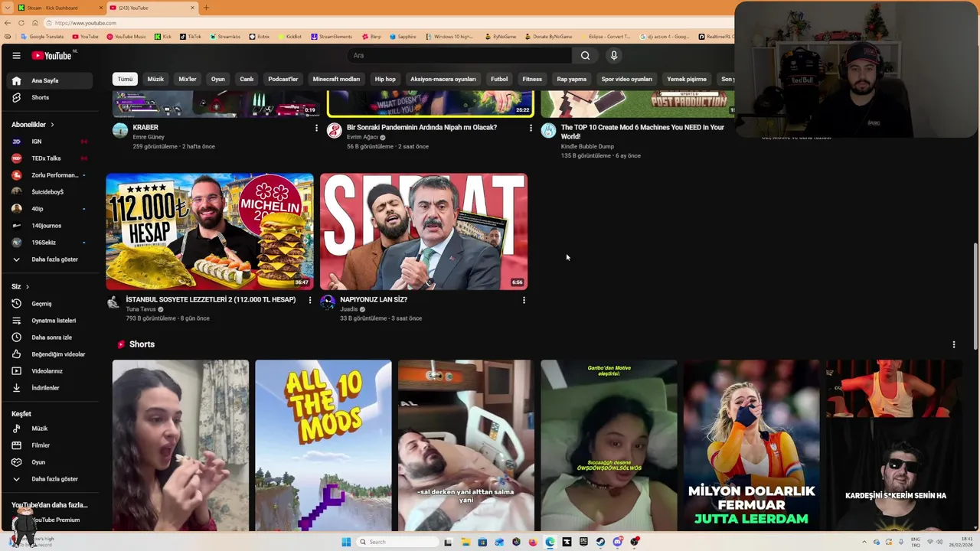Open Google Translate bookmark
The image size is (980, 551).
coord(43,37)
